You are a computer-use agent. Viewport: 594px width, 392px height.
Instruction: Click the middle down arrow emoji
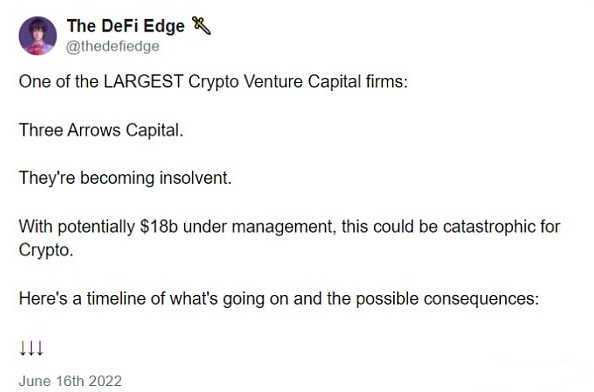point(31,348)
